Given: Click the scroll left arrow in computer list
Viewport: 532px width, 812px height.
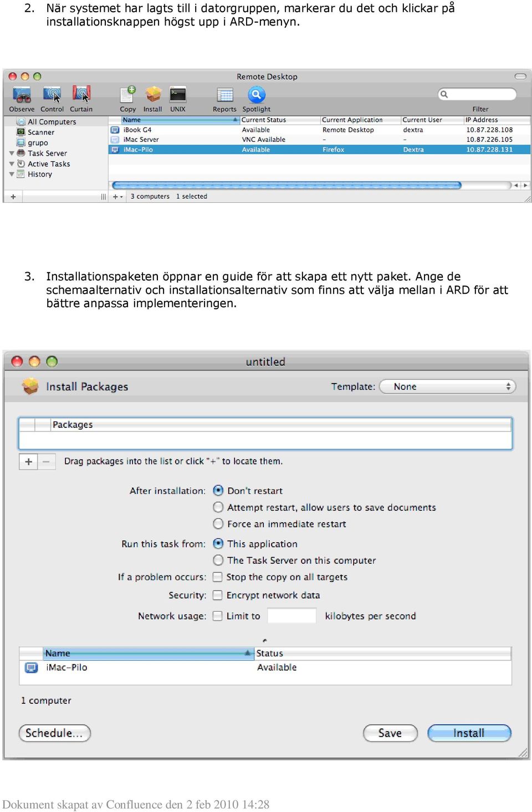Looking at the screenshot, I should pos(516,185).
